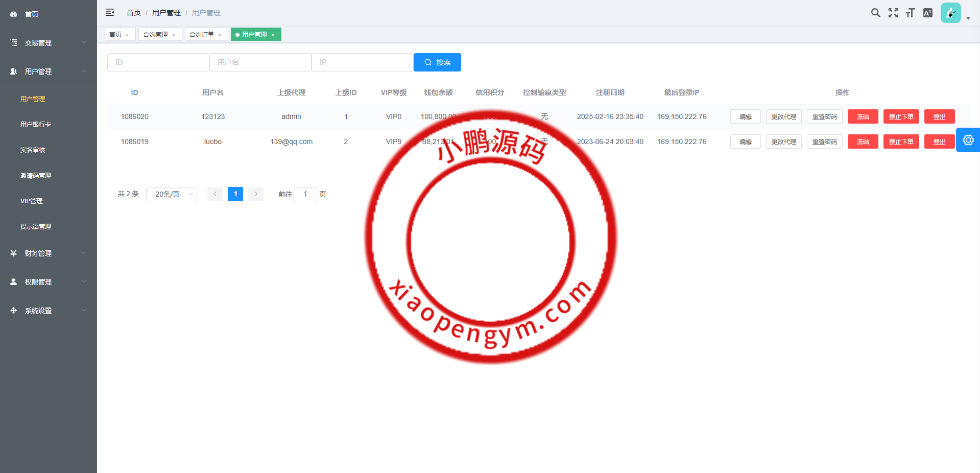Open the font size adjustment icon
The height and width of the screenshot is (473, 980).
(910, 13)
